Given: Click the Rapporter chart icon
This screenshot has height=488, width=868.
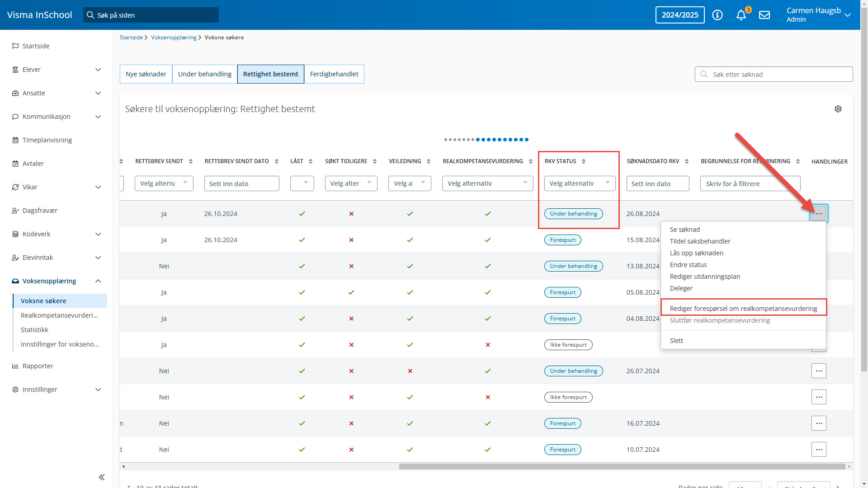Looking at the screenshot, I should (15, 366).
